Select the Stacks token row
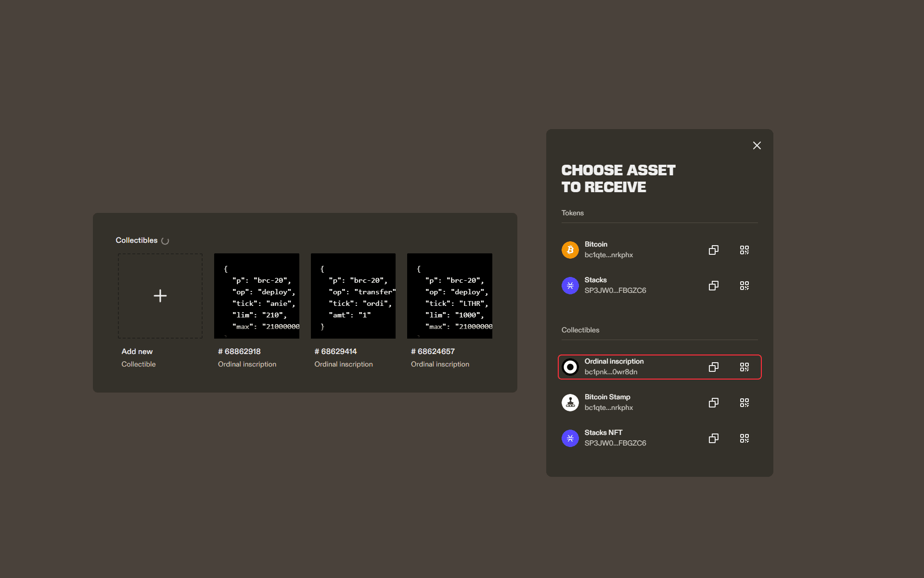The height and width of the screenshot is (578, 924). (626, 286)
